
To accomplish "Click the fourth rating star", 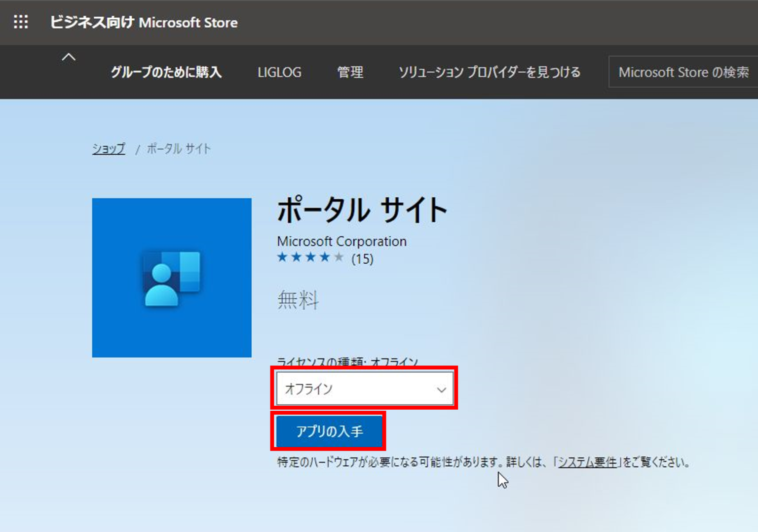I will (324, 257).
